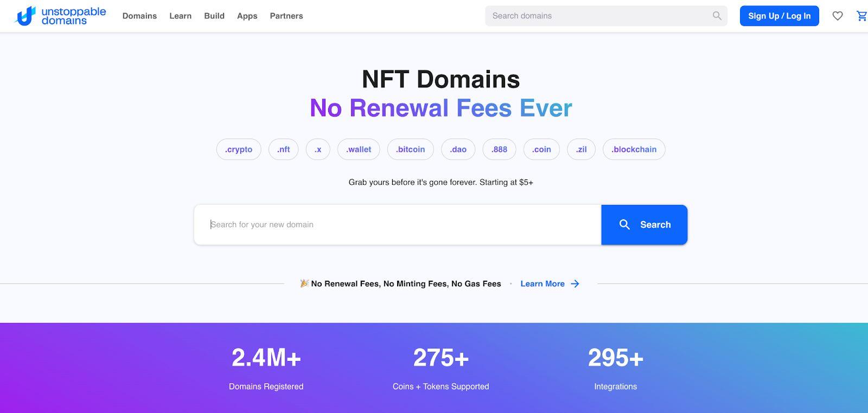Screen dimensions: 868x413
Task: Click 'Domains Registered' label
Action: [x=266, y=386]
